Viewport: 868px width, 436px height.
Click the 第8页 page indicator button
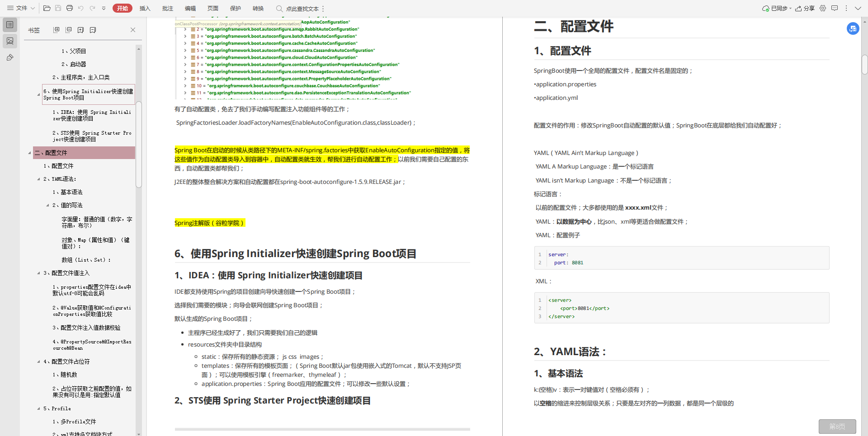[x=837, y=427]
